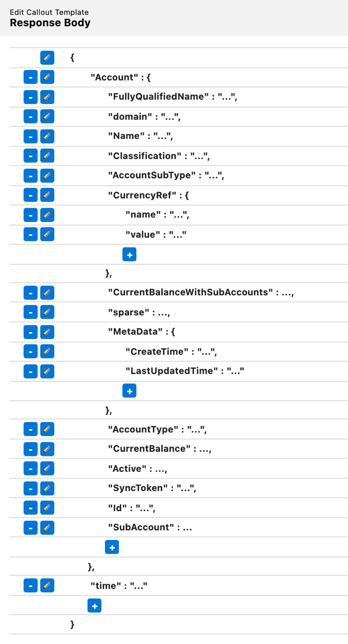This screenshot has width=348, height=644.
Task: Remove the "SubAccount" field
Action: pyautogui.click(x=30, y=527)
